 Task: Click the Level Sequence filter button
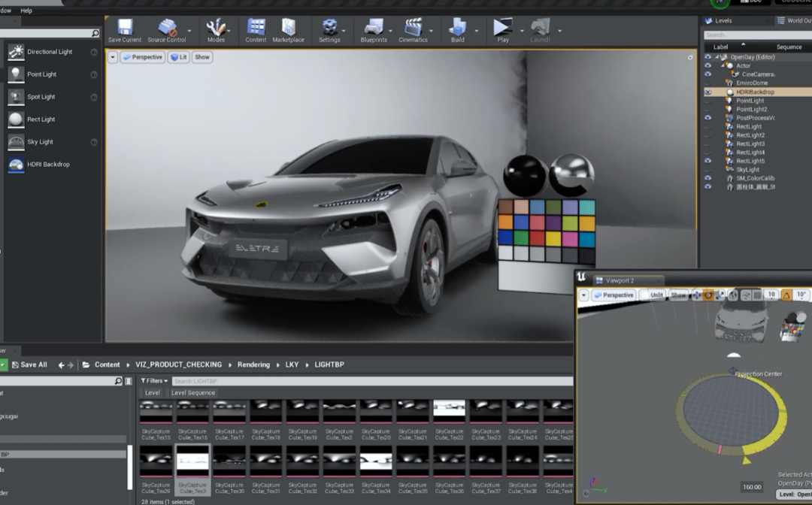(x=192, y=393)
